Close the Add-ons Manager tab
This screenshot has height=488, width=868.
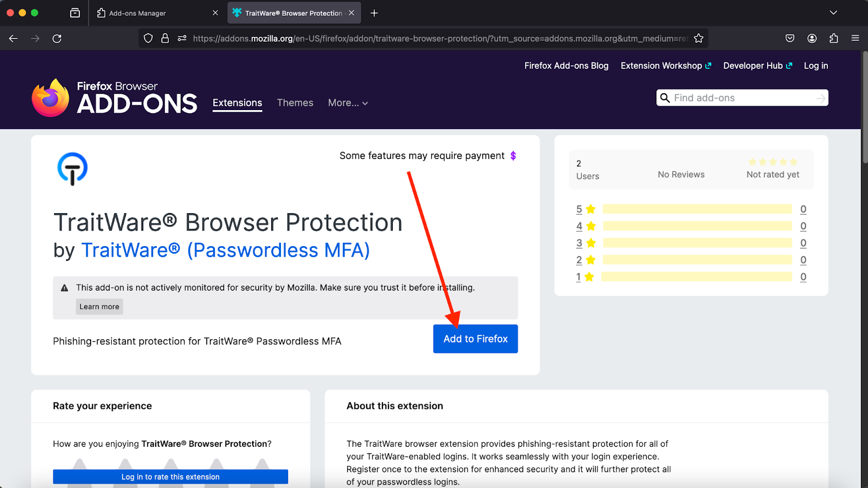215,13
